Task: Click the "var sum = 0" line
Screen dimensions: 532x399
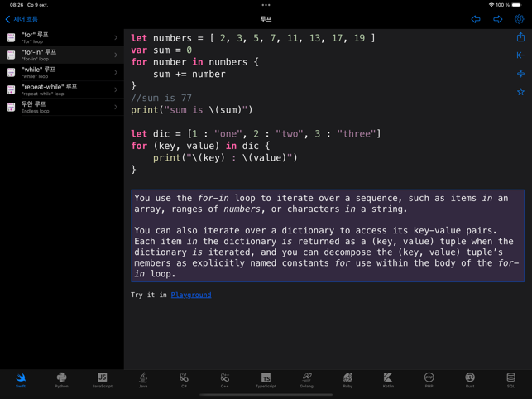Action: (x=161, y=50)
